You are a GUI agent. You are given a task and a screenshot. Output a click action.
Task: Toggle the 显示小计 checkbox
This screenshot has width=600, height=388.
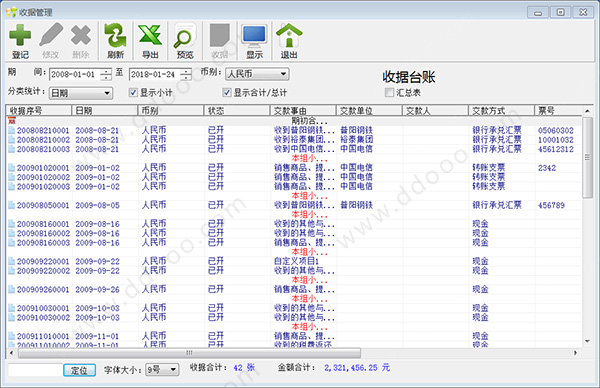click(133, 92)
